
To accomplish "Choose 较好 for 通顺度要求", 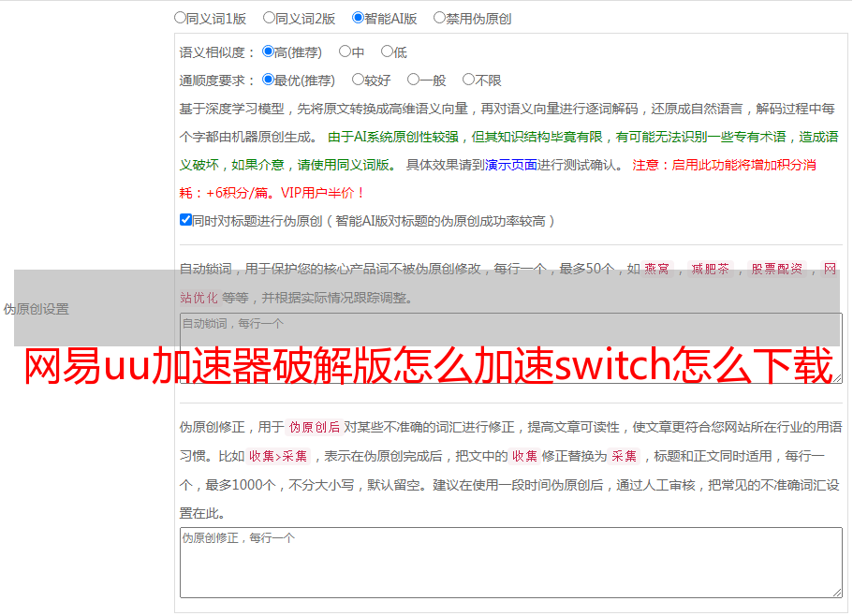I will [x=358, y=80].
